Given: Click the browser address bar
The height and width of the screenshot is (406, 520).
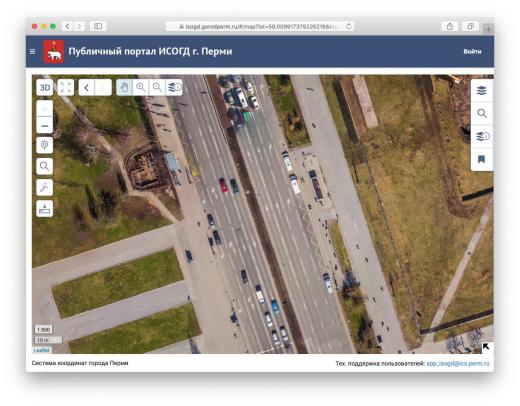Looking at the screenshot, I should tap(260, 26).
